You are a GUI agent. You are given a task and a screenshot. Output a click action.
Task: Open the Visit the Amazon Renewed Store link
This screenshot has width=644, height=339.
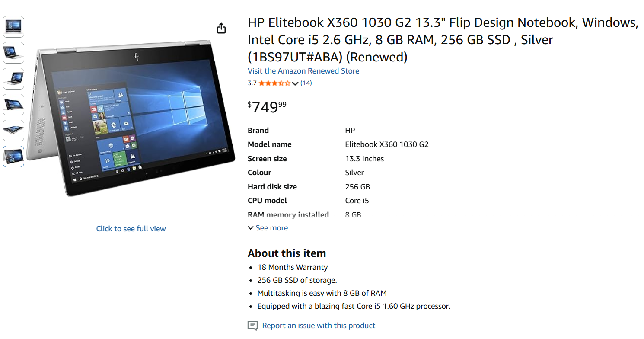click(303, 71)
